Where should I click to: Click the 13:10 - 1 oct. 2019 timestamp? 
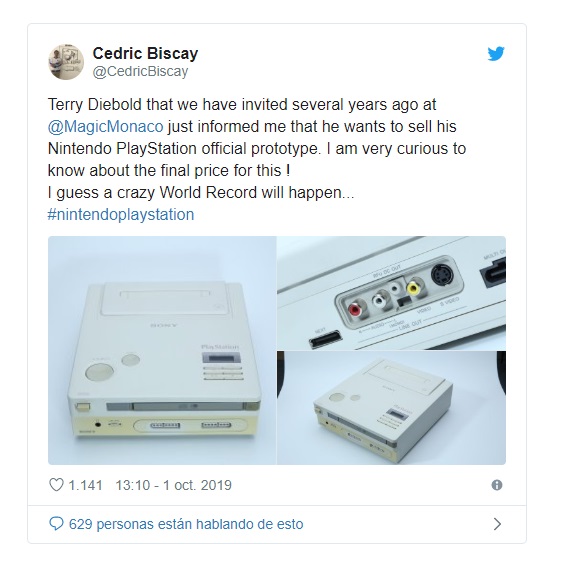point(173,485)
